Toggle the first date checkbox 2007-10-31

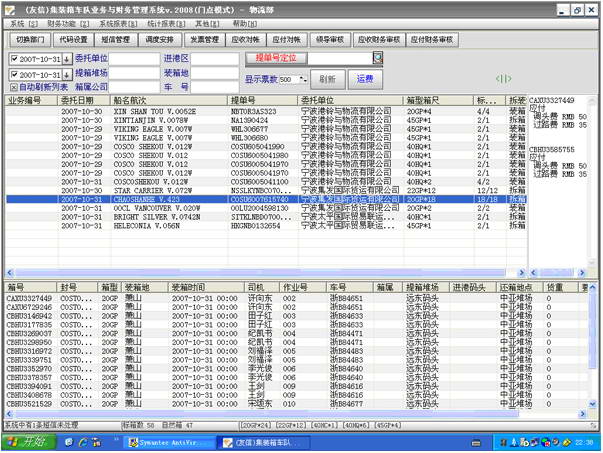(15, 59)
